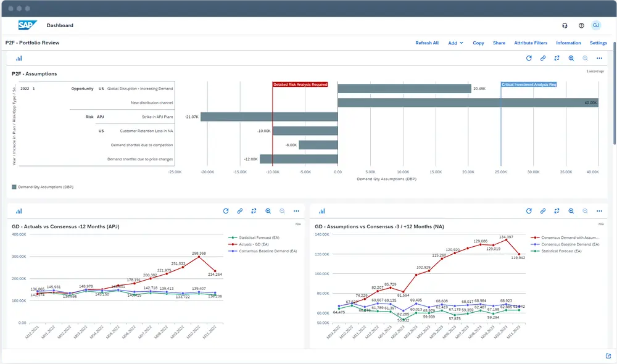Image resolution: width=617 pixels, height=364 pixels.
Task: Select the 20.49K Global Disruption bar
Action: coord(404,89)
